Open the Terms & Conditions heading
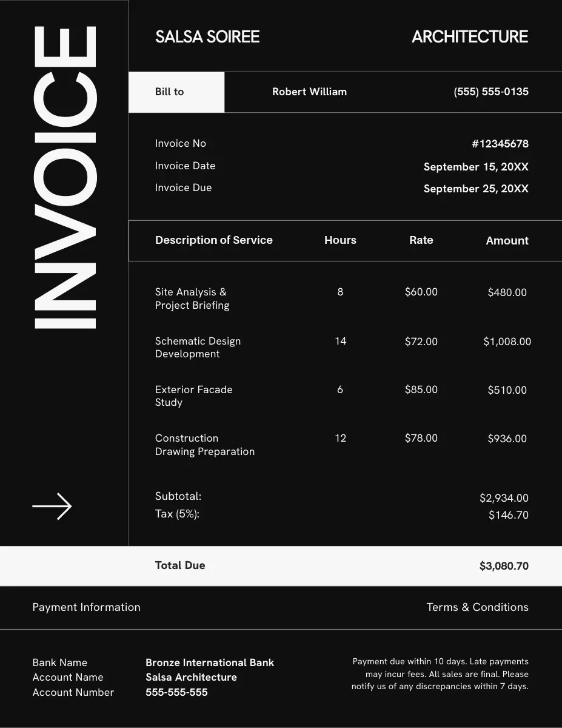 pos(477,607)
